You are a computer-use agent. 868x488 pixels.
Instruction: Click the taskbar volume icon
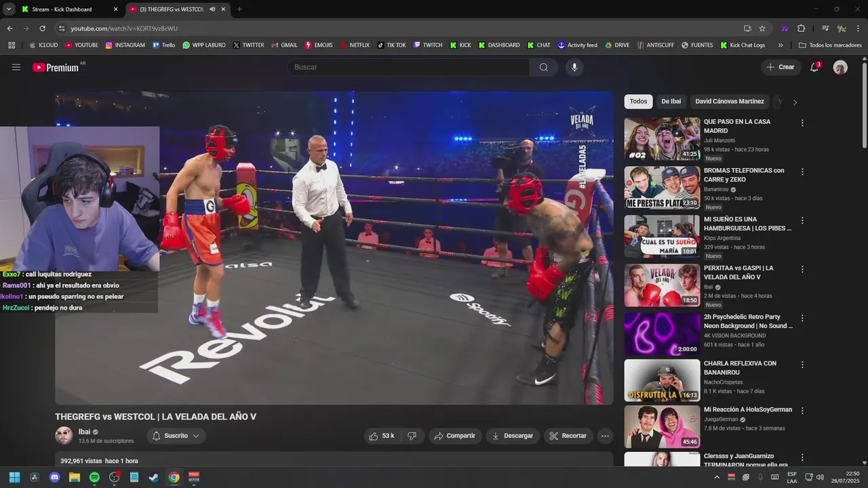coord(819,477)
